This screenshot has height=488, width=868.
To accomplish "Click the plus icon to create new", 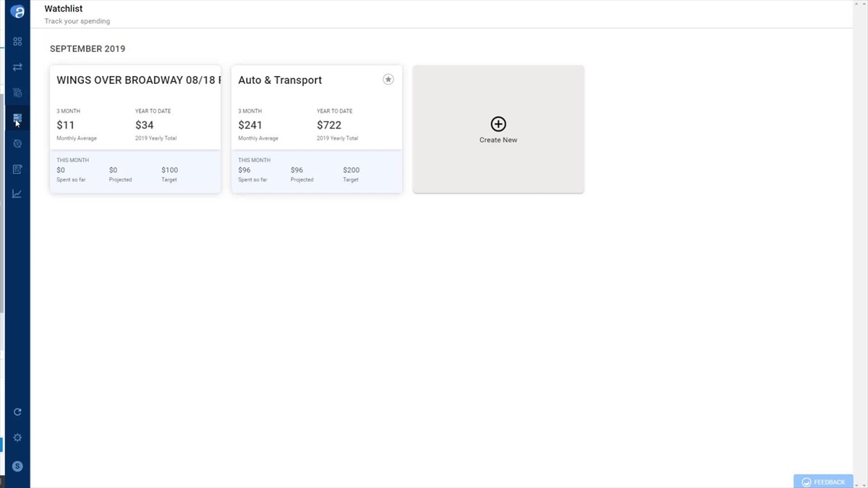I will coord(498,124).
